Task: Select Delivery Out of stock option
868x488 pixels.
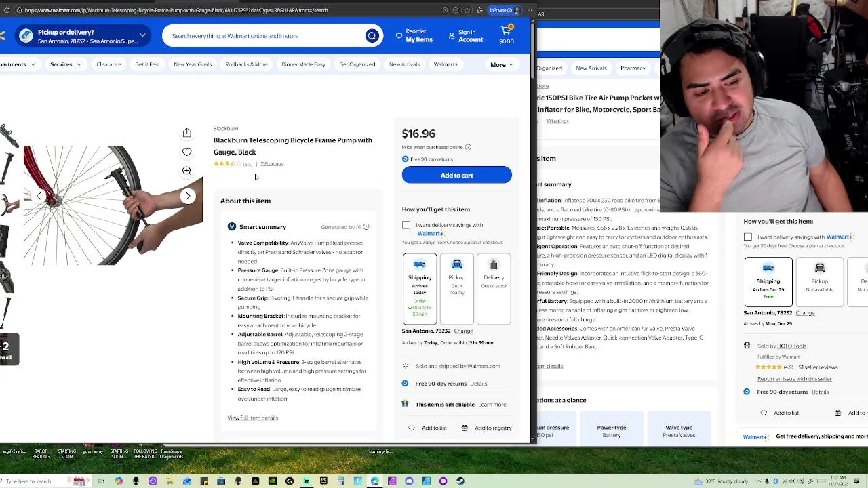Action: (494, 289)
